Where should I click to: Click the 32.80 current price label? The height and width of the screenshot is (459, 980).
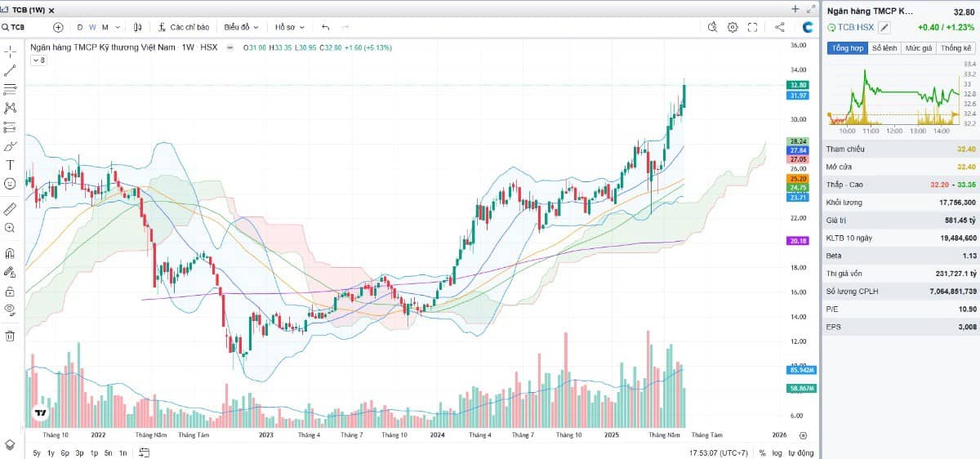(x=798, y=85)
